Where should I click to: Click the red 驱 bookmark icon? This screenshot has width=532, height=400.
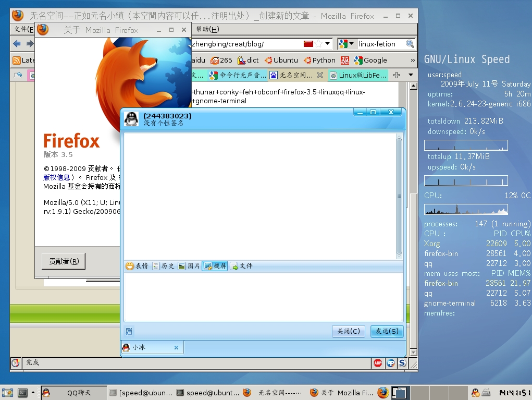tap(345, 60)
